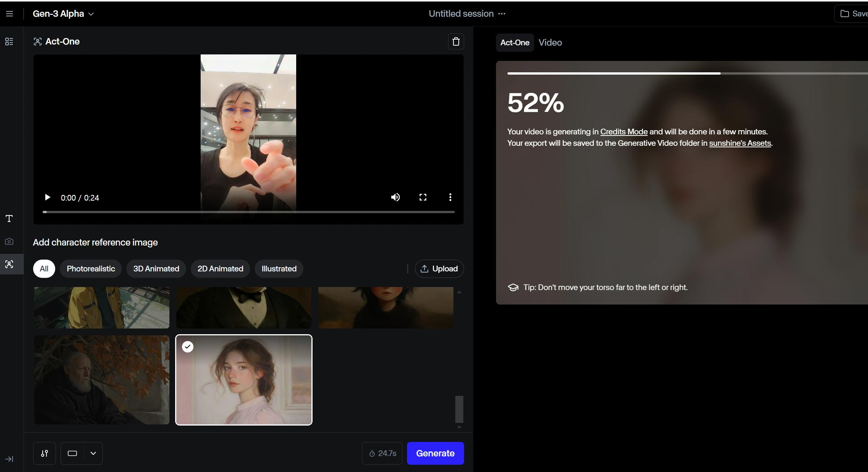The image size is (868, 472).
Task: Select the old bearded man thumbnail
Action: [x=102, y=380]
